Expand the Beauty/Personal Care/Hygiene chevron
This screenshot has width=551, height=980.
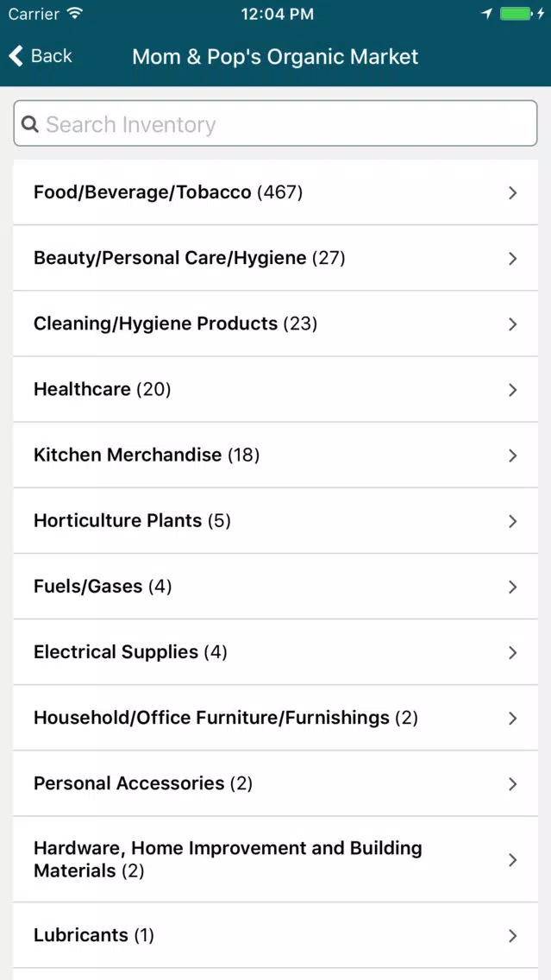[x=512, y=258]
